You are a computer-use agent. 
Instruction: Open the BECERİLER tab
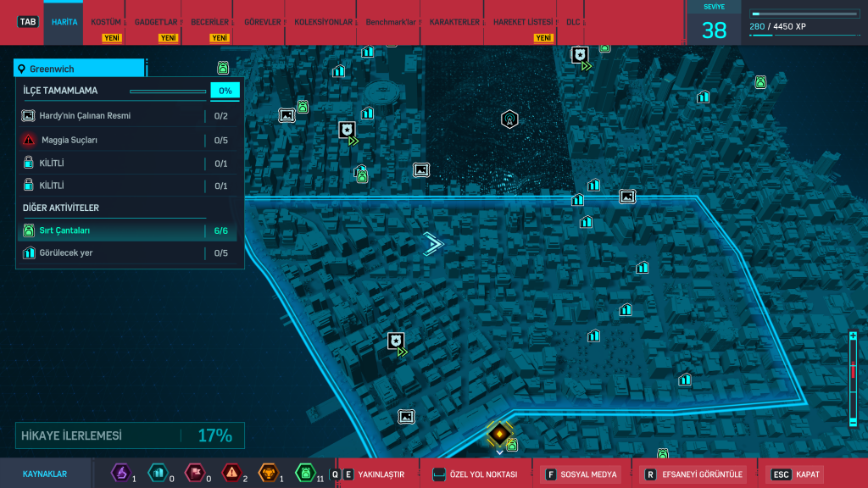(x=209, y=22)
